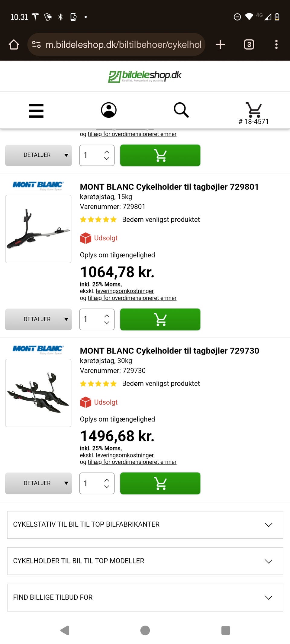Add Mont Blanc 729730 to cart
290x644 pixels.
[160, 483]
